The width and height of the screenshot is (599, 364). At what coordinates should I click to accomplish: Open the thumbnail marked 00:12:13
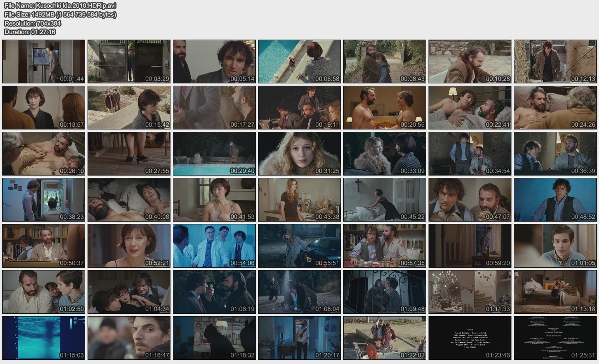click(x=555, y=61)
